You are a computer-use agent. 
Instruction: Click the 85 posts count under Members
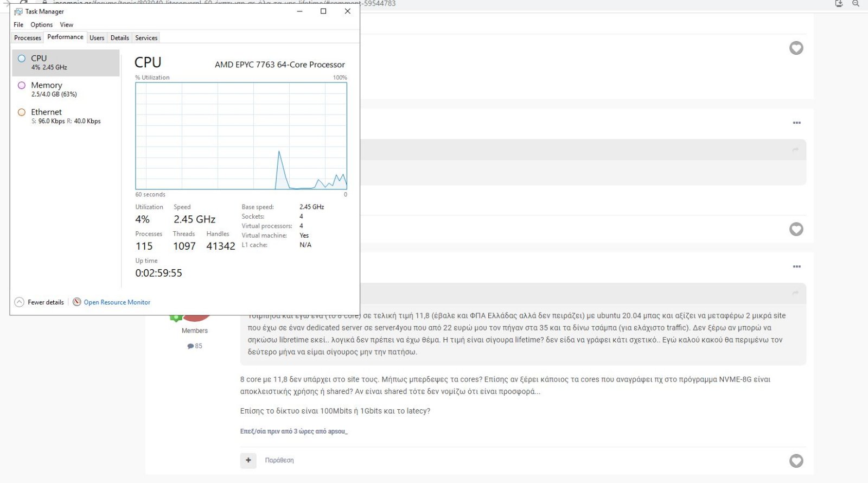(195, 346)
